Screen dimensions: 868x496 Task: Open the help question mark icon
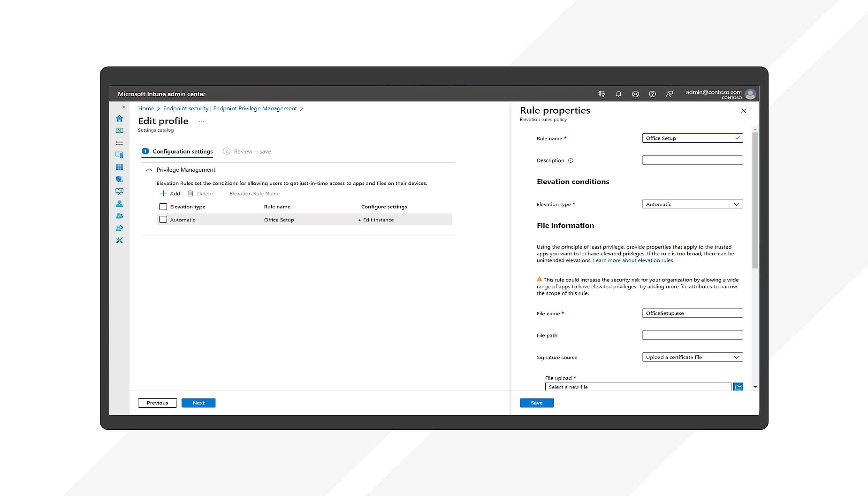pyautogui.click(x=652, y=94)
